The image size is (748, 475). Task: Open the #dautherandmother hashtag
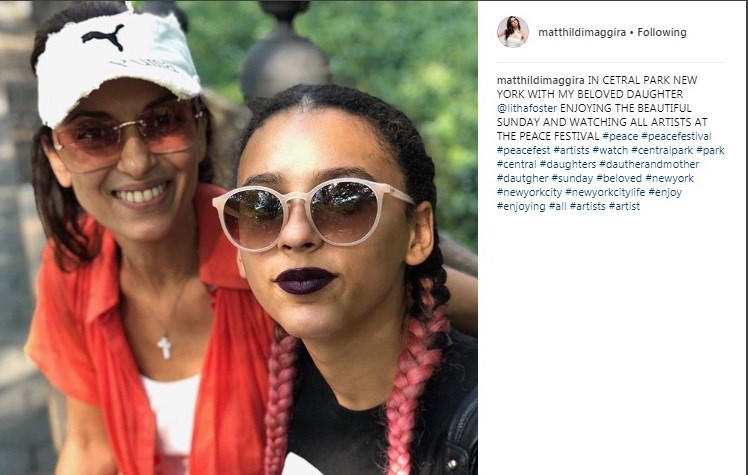[x=649, y=165]
